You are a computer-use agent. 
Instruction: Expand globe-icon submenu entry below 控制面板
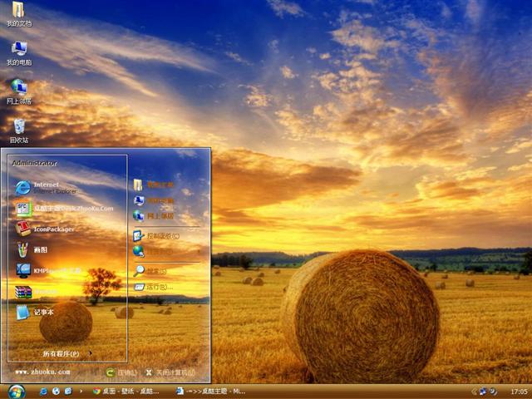[x=166, y=251]
